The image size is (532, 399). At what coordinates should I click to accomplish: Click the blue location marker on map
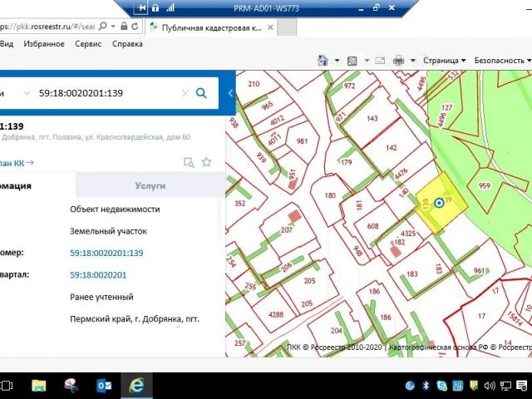click(x=439, y=202)
